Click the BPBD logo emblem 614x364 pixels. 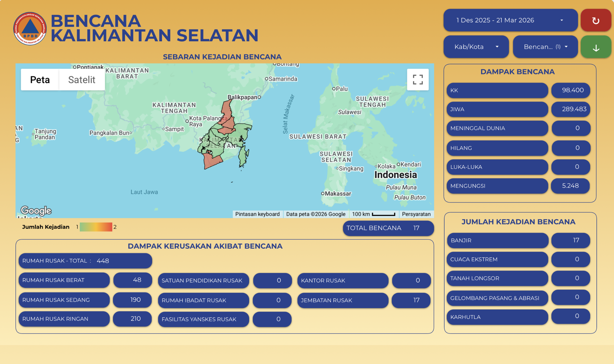click(x=30, y=29)
